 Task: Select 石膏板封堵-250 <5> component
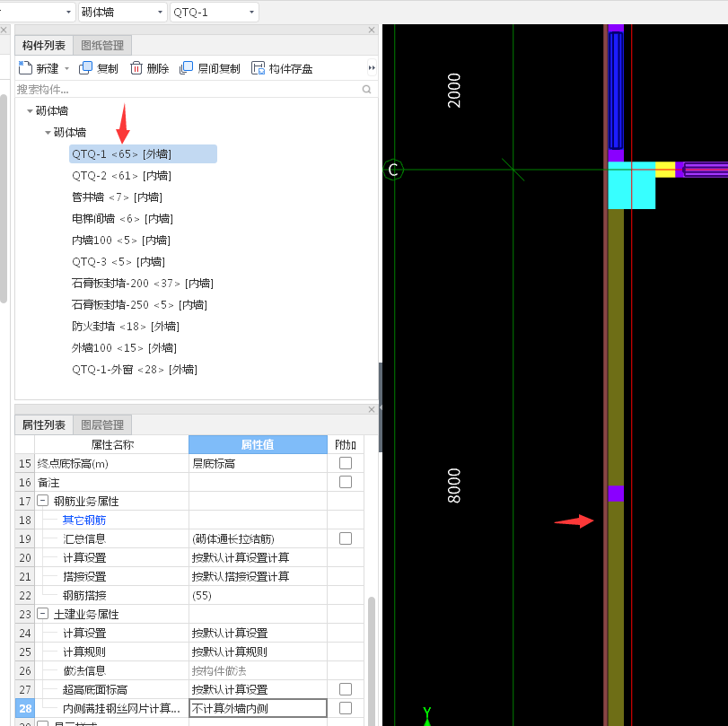coord(139,305)
